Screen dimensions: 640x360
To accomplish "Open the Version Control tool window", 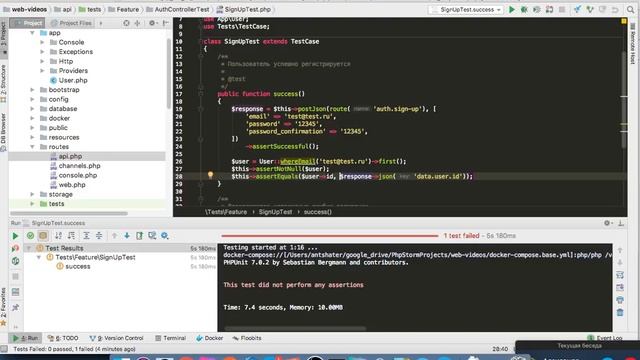I will [116, 338].
